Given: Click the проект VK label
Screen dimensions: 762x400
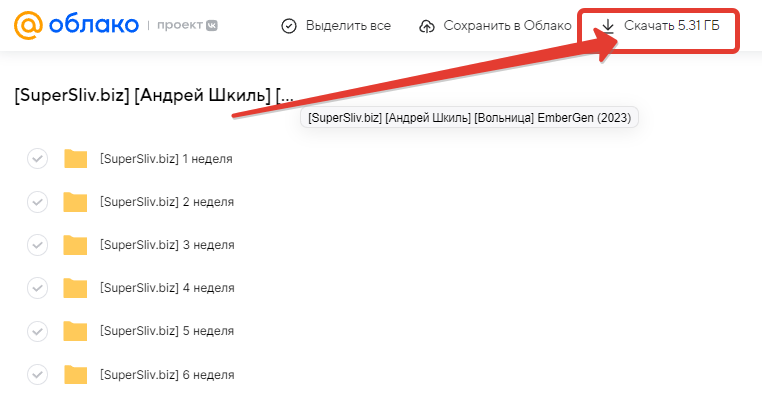Looking at the screenshot, I should (187, 25).
